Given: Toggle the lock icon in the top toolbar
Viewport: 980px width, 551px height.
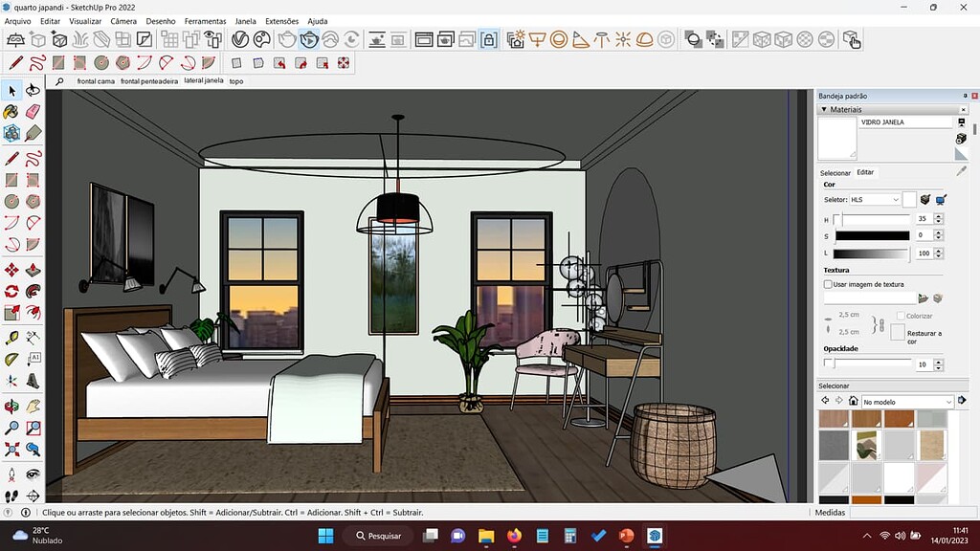Looking at the screenshot, I should [488, 40].
